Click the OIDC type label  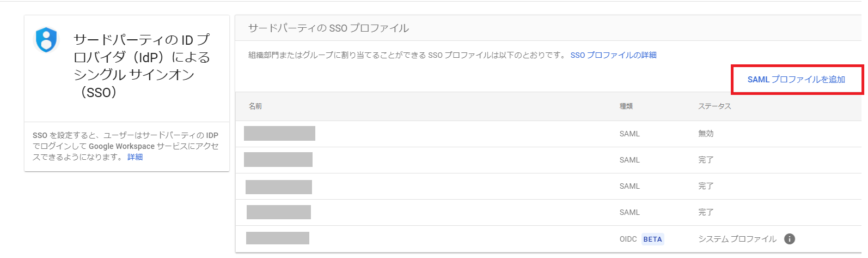(x=628, y=239)
